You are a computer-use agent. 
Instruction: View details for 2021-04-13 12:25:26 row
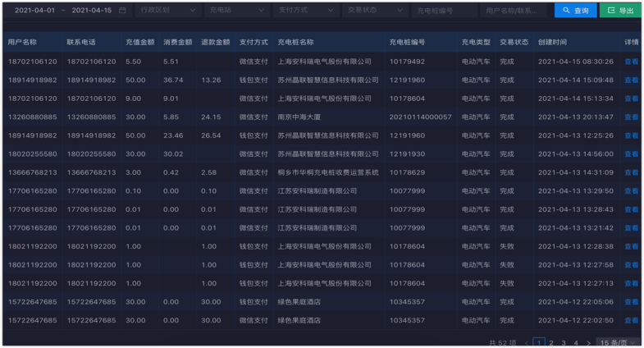click(631, 135)
